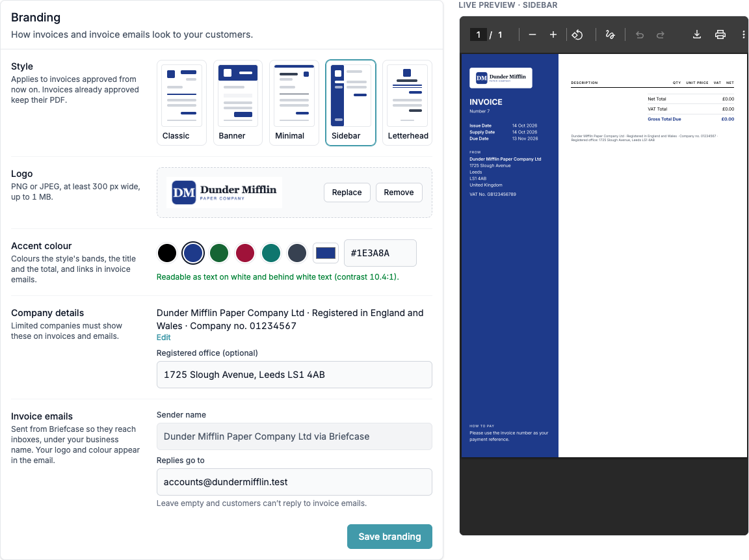Pick the slate grey accent colour
749x560 pixels.
click(x=297, y=253)
